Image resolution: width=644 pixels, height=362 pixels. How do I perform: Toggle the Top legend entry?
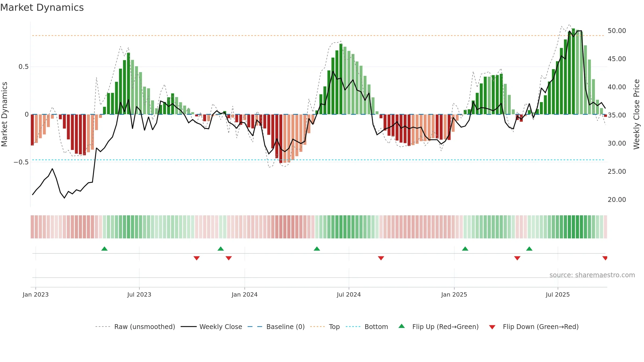coord(325,327)
